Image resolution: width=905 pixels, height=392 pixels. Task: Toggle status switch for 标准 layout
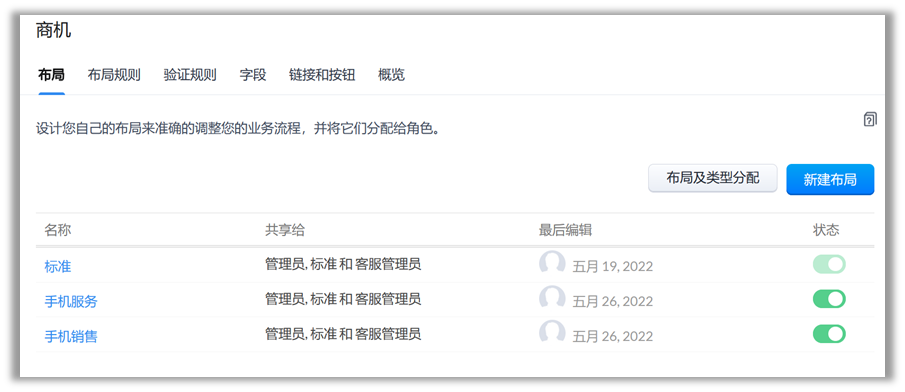(829, 264)
